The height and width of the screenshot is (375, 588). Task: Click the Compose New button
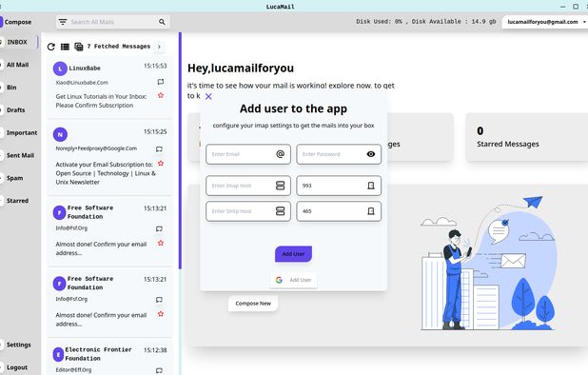click(253, 304)
